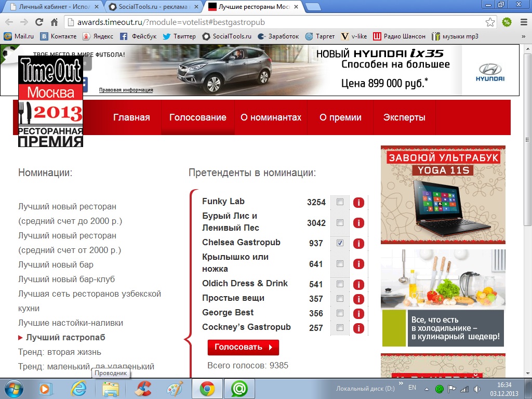
Task: Open the Тренд: вторая жизнь nomination
Action: pyautogui.click(x=60, y=352)
